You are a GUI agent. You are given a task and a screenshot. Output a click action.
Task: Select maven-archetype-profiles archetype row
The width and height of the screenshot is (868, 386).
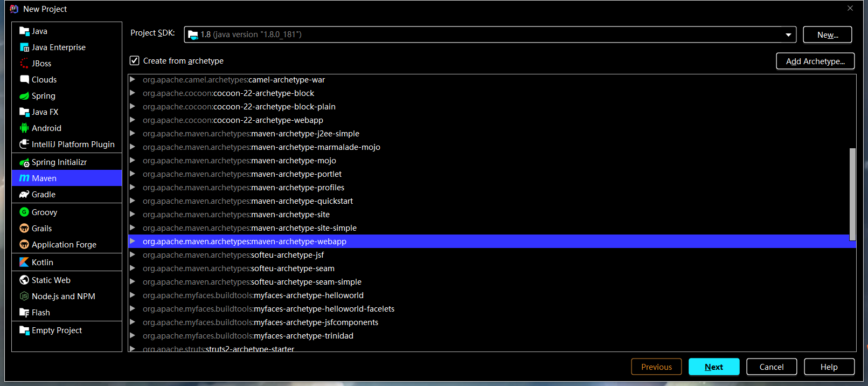coord(492,188)
